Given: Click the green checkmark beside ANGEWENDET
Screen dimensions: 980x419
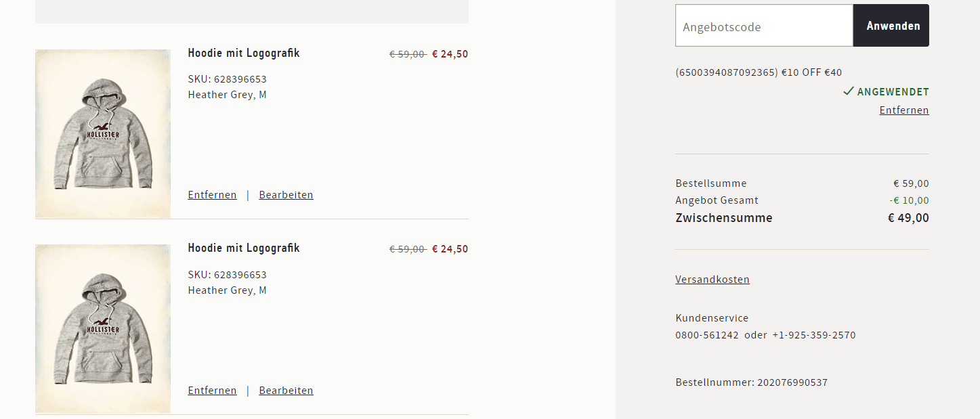Looking at the screenshot, I should coord(848,91).
